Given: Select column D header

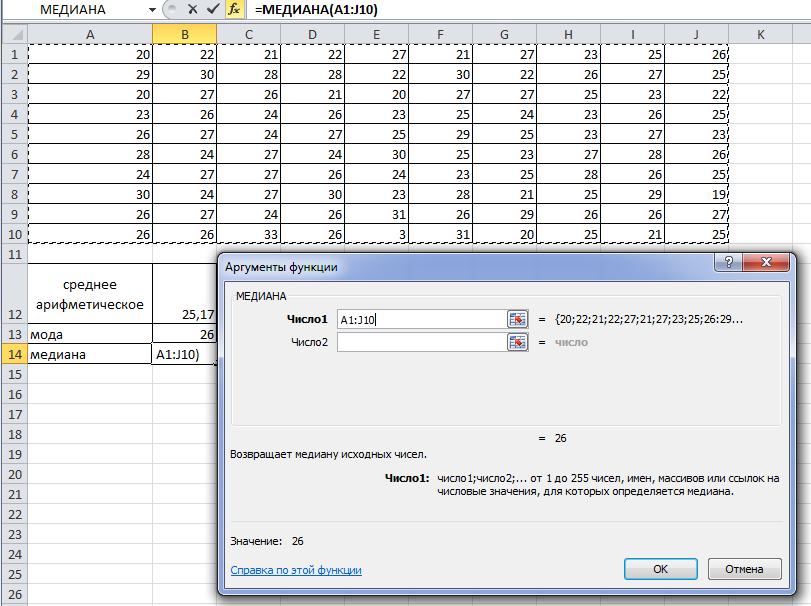Looking at the screenshot, I should click(x=312, y=35).
